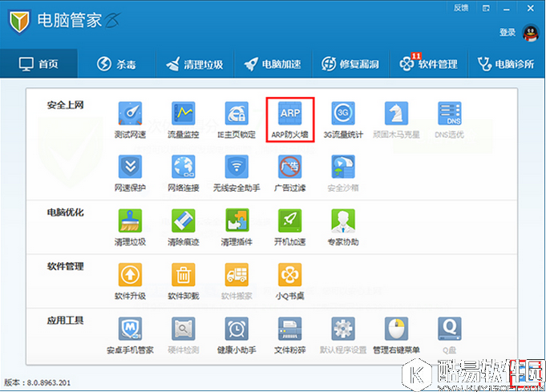Launch the 顽固木马克星 chess knight icon
Viewport: 546px width, 392px height.
pyautogui.click(x=396, y=119)
